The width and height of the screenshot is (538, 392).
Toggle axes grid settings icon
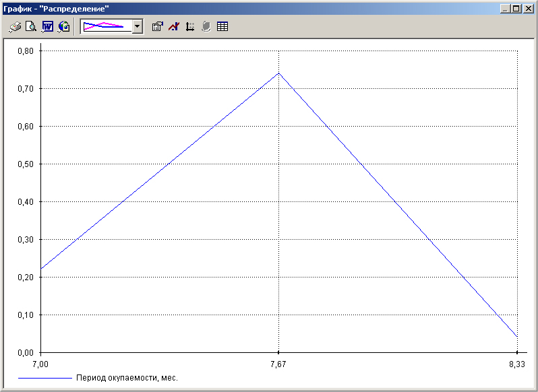(190, 27)
